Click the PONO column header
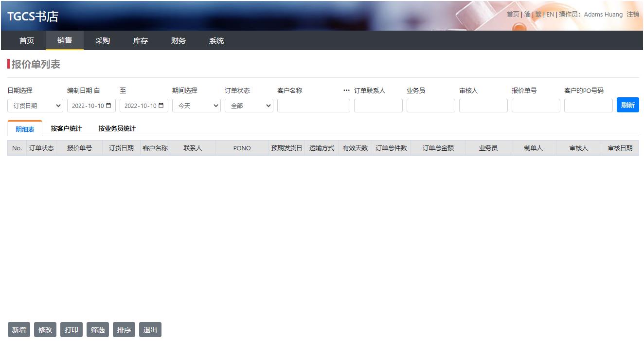 (242, 148)
